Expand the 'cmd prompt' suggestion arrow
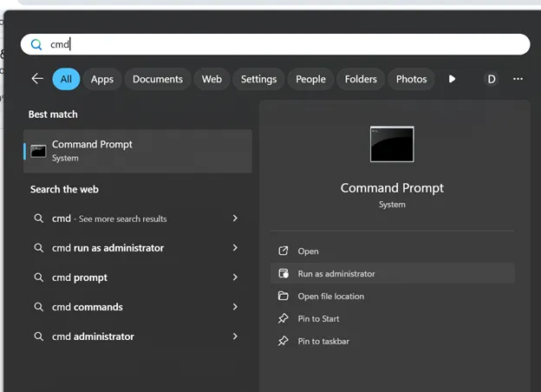Viewport: 541px width, 392px height. click(235, 278)
